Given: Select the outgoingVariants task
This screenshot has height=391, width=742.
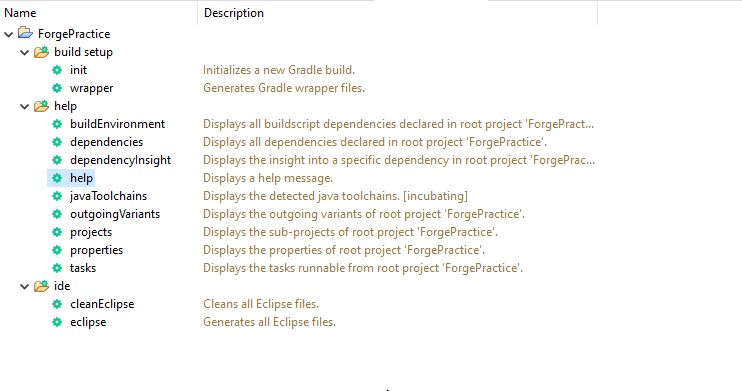Looking at the screenshot, I should 115,214.
